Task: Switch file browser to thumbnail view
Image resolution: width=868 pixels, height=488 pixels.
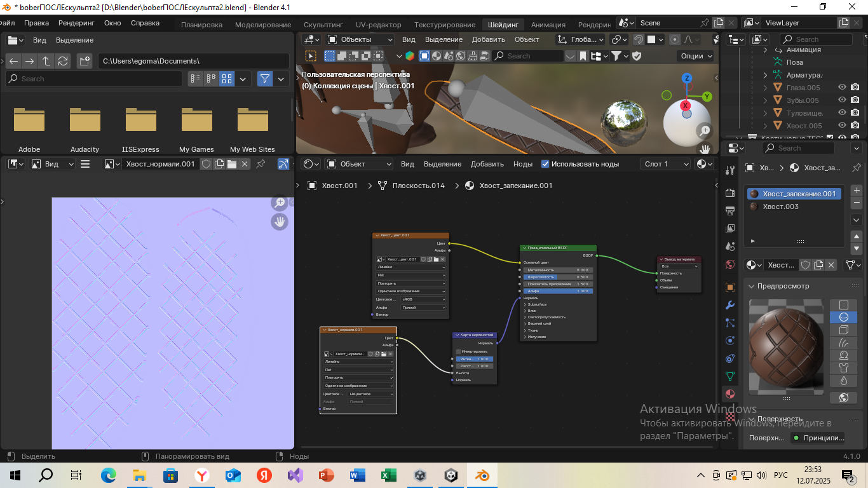Action: pyautogui.click(x=227, y=79)
